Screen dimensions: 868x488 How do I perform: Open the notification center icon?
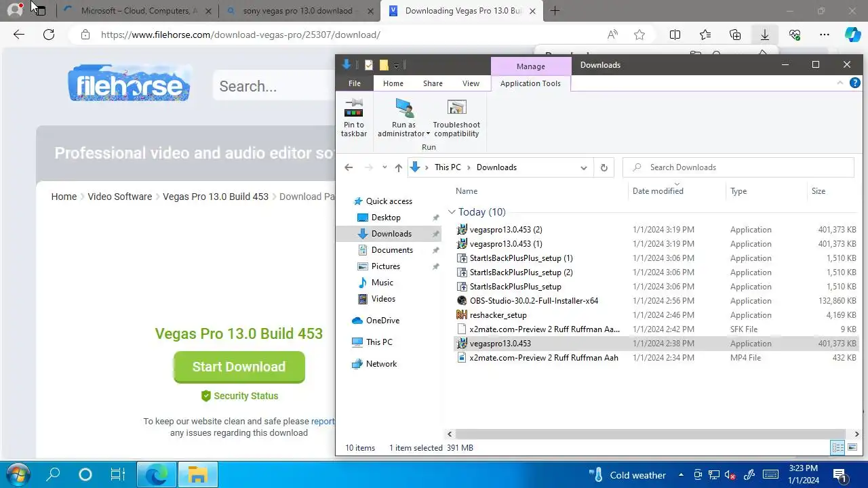coord(839,474)
